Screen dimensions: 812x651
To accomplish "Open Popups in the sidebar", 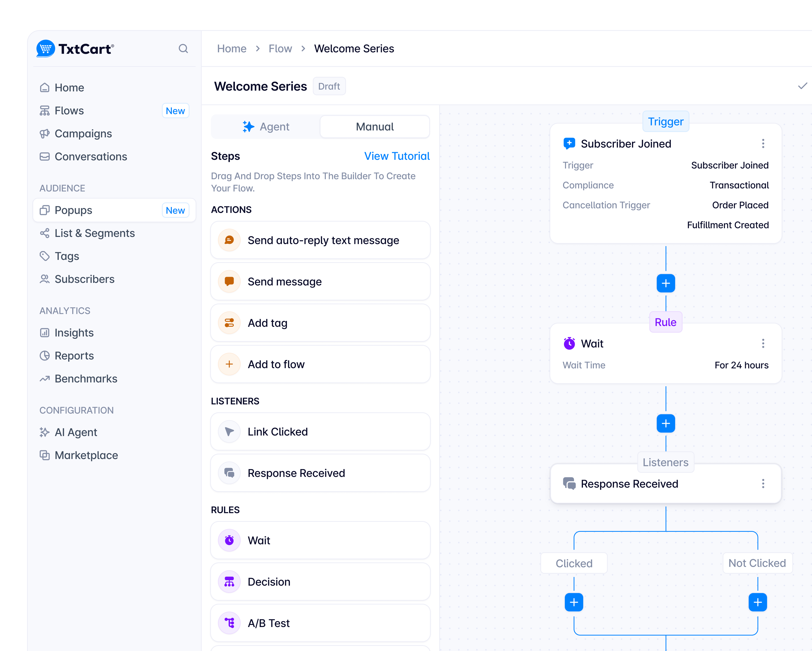I will [74, 210].
